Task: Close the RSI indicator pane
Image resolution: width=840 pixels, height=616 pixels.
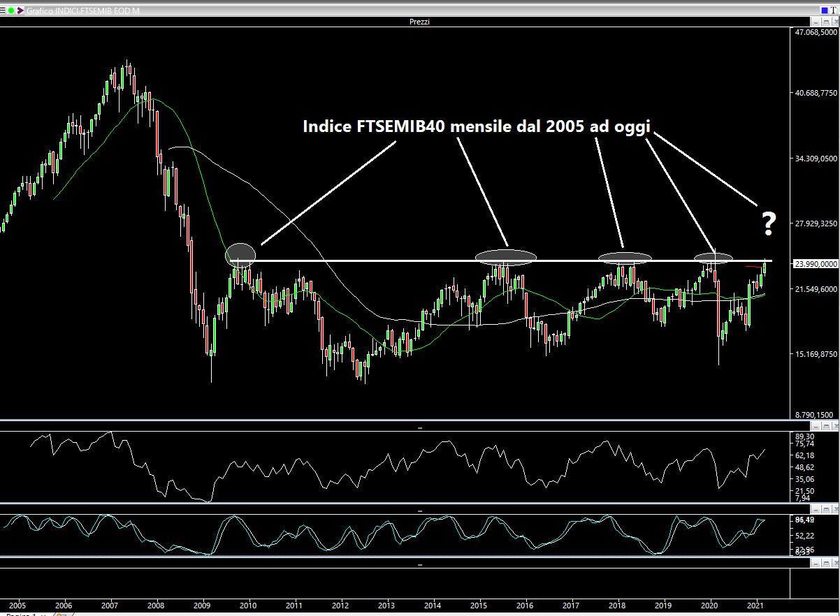Action: (x=834, y=426)
